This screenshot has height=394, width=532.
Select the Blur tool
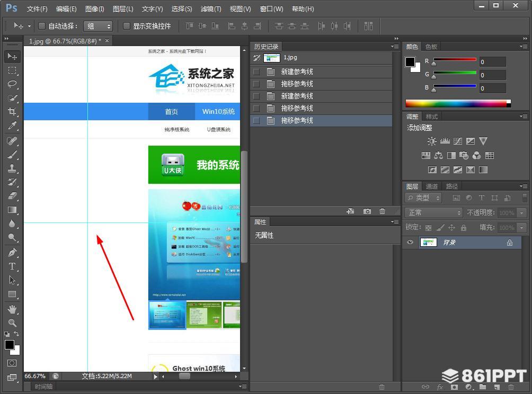coord(12,224)
